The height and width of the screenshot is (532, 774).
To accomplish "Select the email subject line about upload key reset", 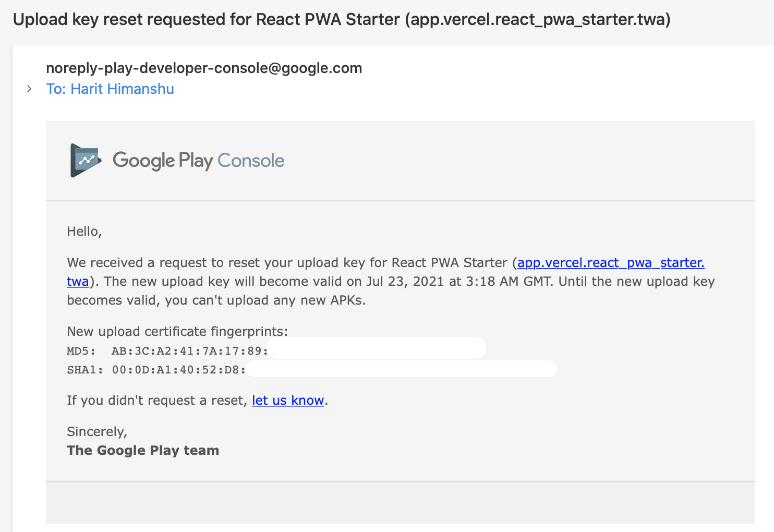I will (342, 19).
